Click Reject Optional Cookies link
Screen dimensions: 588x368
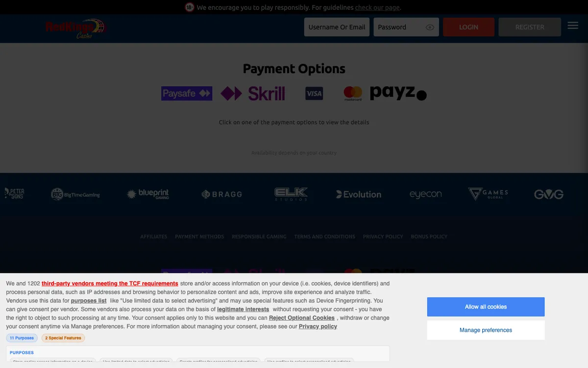pos(302,318)
